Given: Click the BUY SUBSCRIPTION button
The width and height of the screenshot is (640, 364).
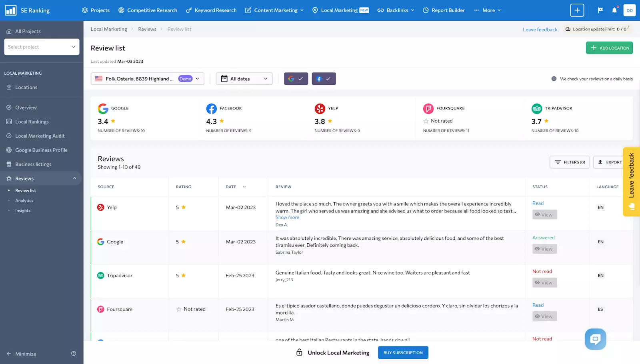Looking at the screenshot, I should click(x=403, y=352).
